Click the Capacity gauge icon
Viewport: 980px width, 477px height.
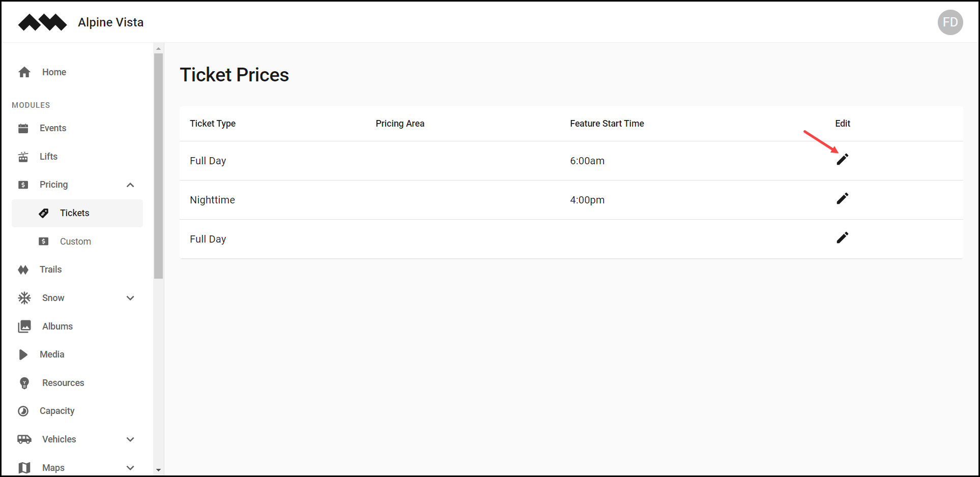click(23, 411)
